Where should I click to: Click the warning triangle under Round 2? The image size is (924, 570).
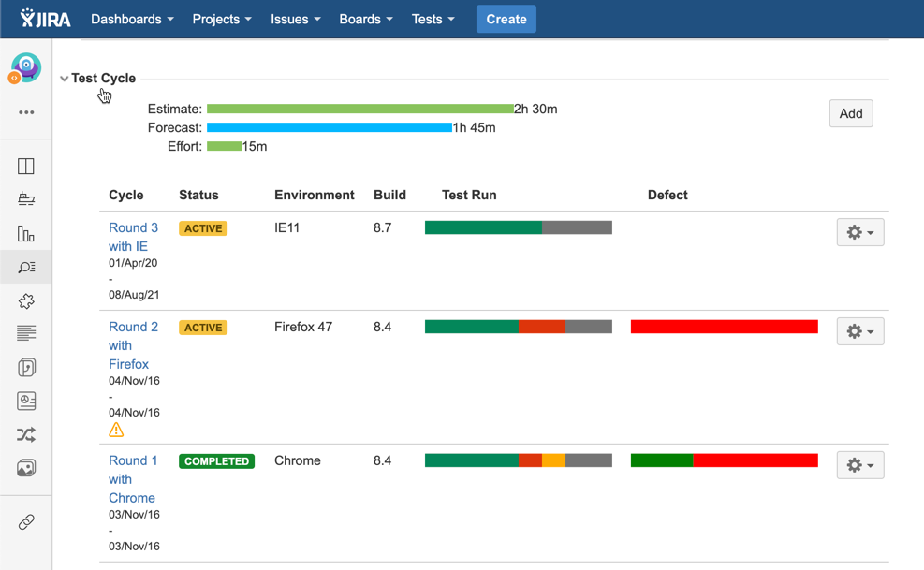[116, 430]
